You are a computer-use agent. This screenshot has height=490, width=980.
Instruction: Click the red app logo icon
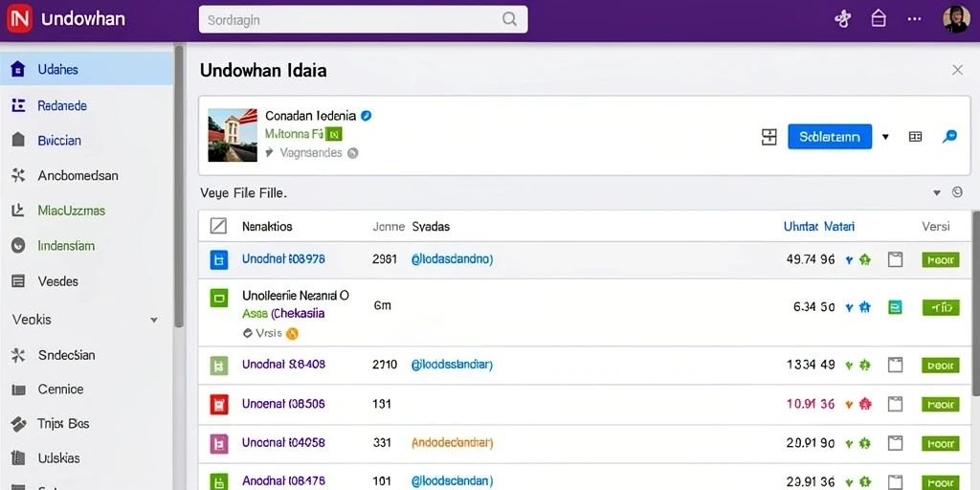(x=19, y=19)
